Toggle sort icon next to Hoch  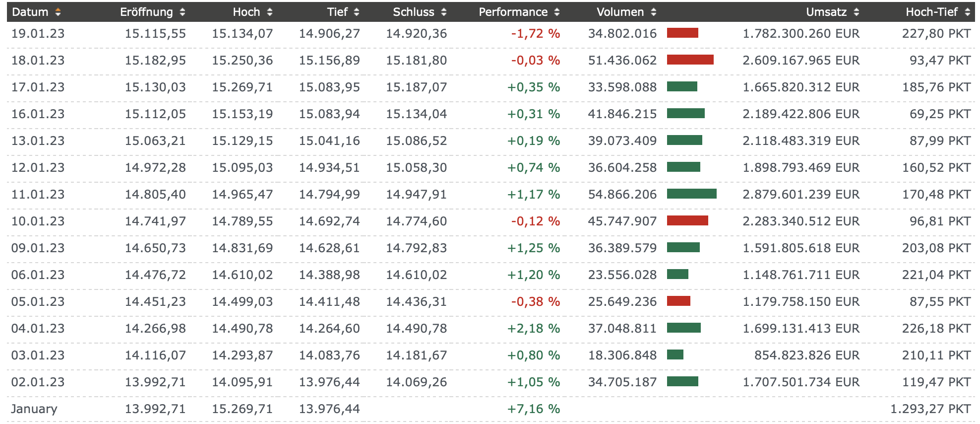click(x=269, y=12)
